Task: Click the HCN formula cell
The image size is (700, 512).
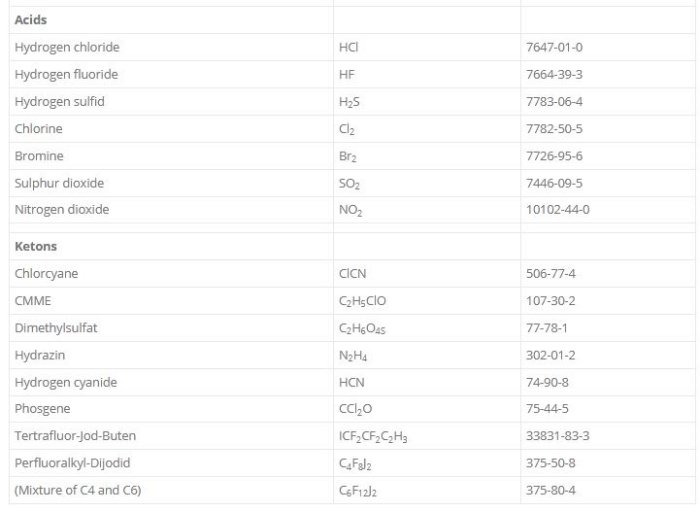Action: tap(351, 382)
